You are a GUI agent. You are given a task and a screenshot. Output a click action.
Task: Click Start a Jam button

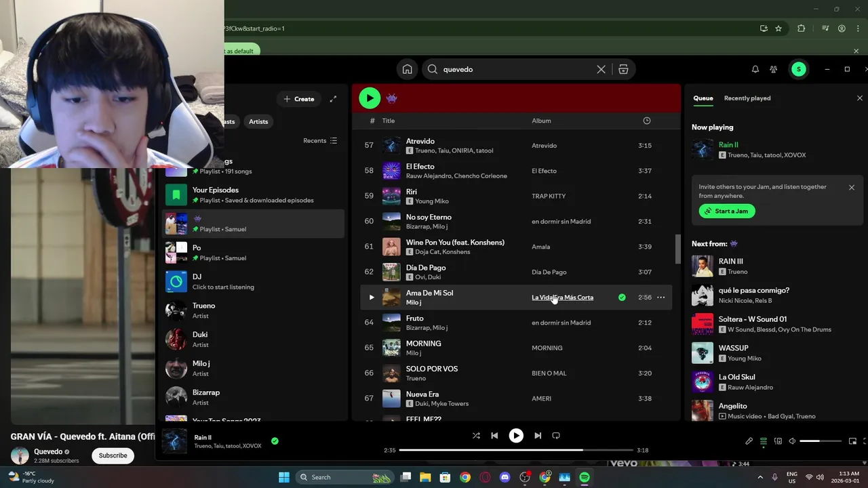[x=727, y=211]
